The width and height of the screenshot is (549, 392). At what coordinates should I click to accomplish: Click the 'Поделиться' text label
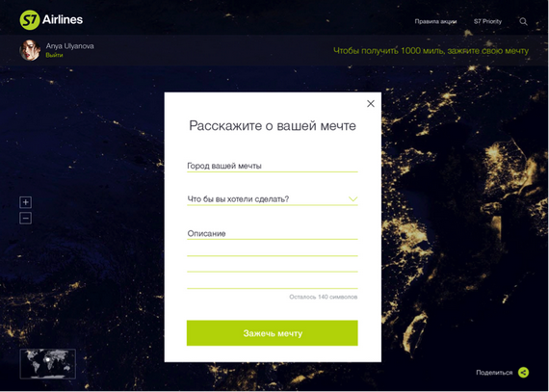(494, 373)
